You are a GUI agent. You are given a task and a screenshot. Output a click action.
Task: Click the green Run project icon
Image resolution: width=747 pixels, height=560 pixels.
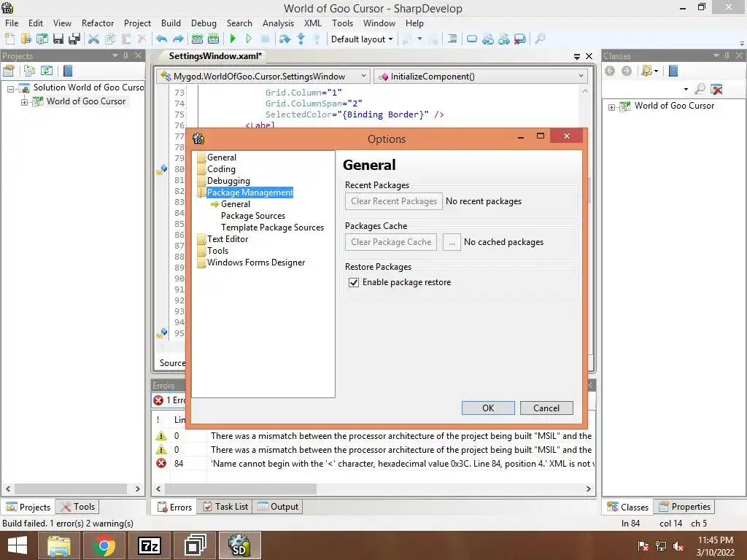pos(233,39)
